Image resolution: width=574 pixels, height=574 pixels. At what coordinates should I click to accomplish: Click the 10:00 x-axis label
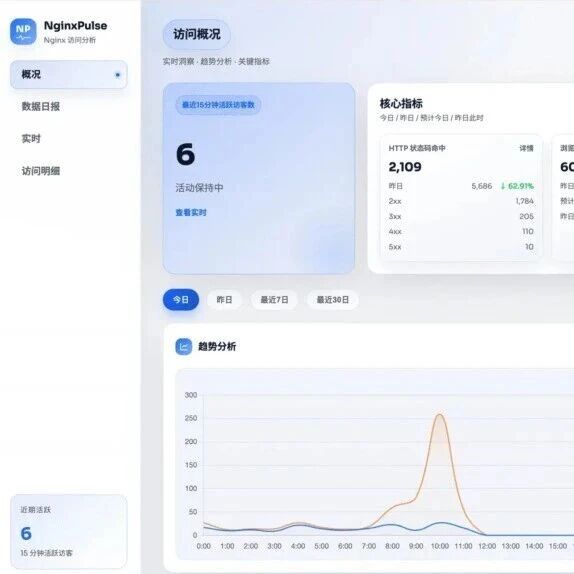point(440,546)
